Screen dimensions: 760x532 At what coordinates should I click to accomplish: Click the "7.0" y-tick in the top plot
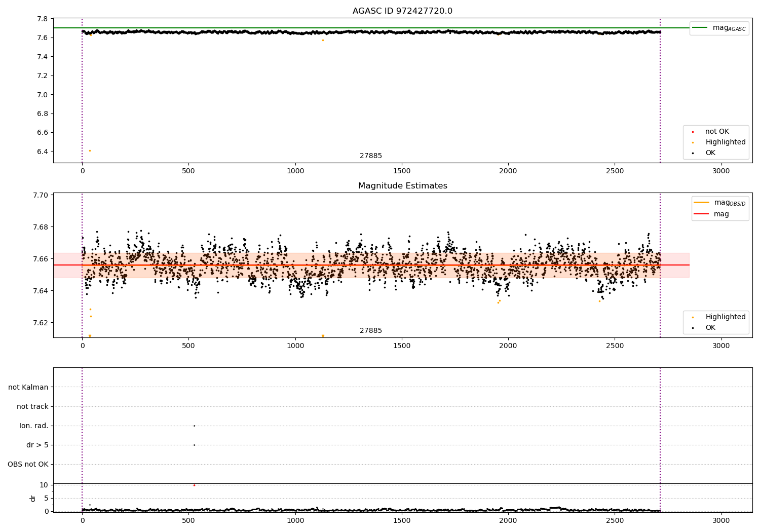[x=43, y=95]
